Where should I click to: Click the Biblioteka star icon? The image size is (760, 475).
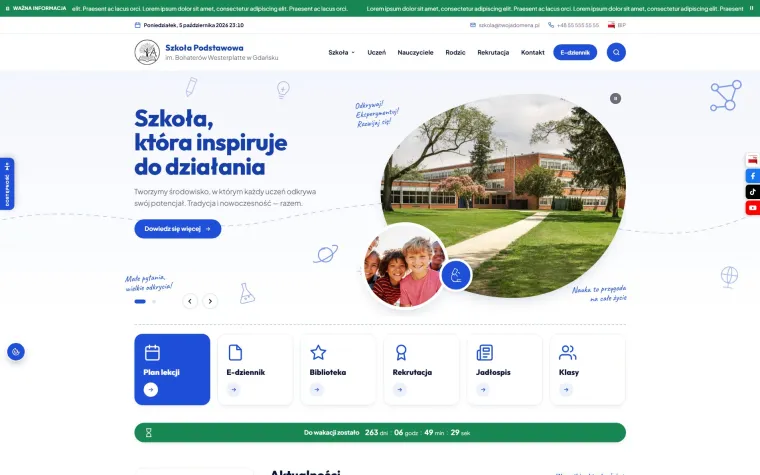(x=318, y=352)
